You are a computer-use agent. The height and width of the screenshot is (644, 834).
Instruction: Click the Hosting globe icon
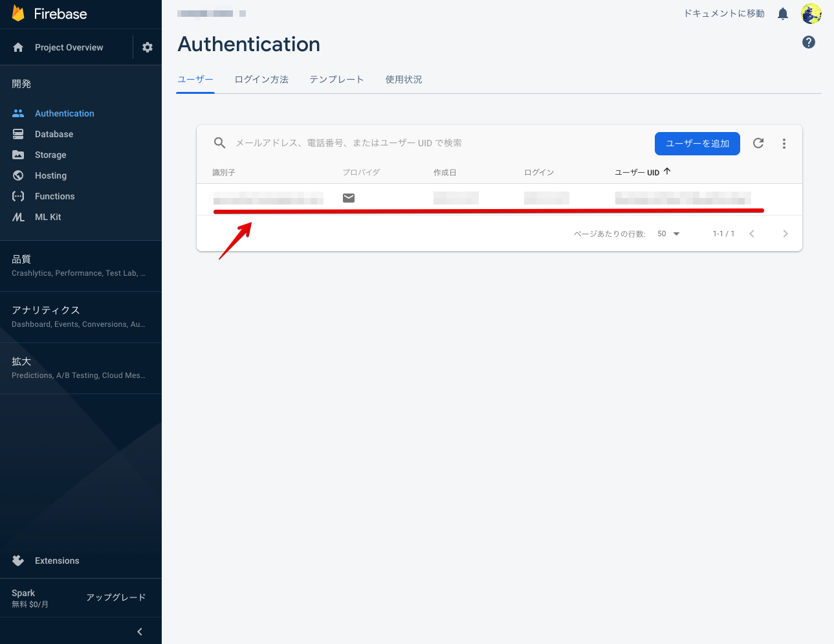18,175
